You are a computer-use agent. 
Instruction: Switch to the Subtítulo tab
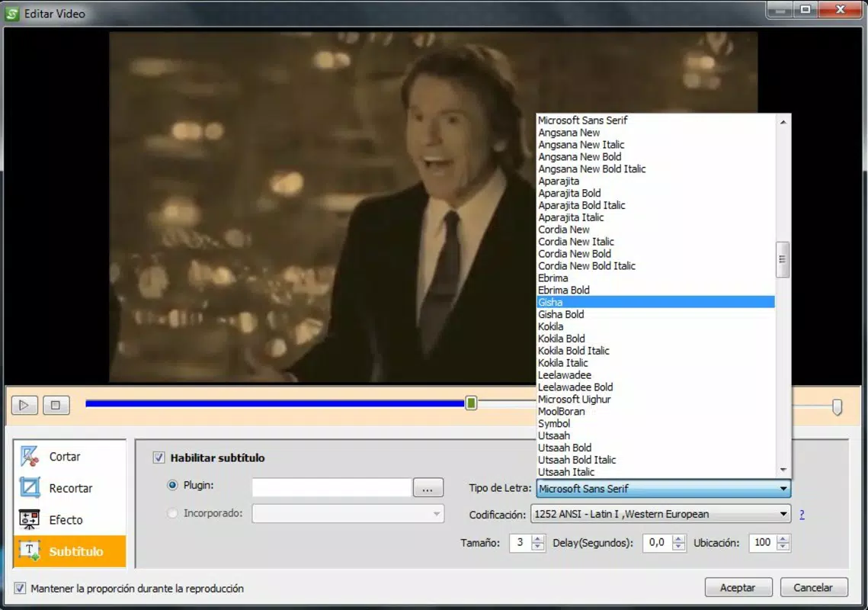tap(70, 551)
